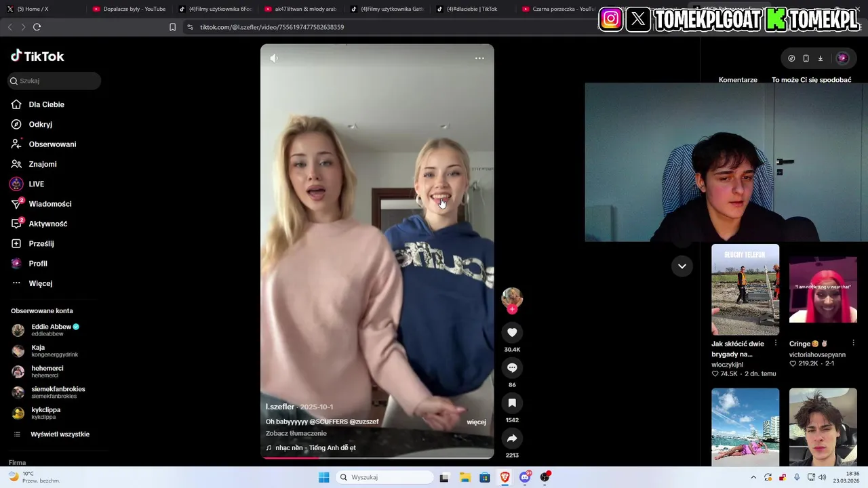Image resolution: width=868 pixels, height=488 pixels.
Task: Open options for Jak skłócić video card
Action: (x=776, y=343)
